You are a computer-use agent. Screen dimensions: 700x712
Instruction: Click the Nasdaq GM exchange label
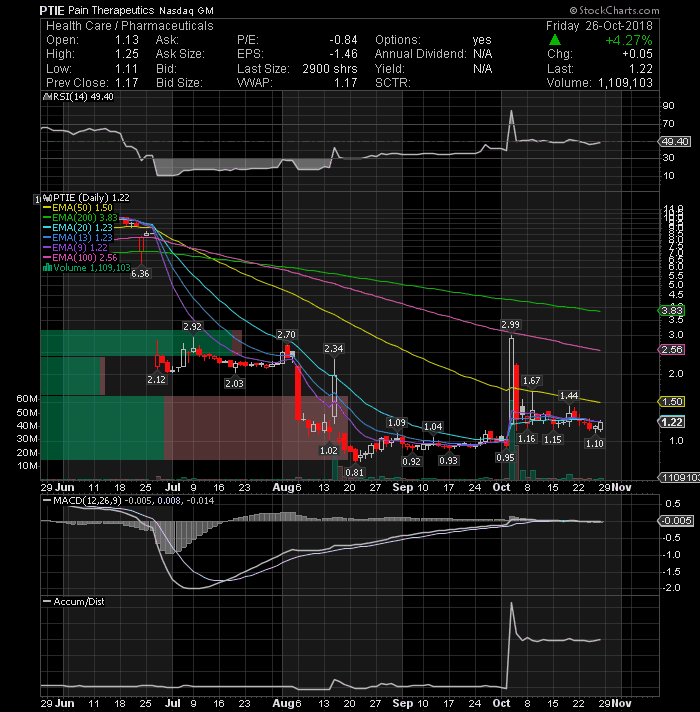[x=186, y=10]
